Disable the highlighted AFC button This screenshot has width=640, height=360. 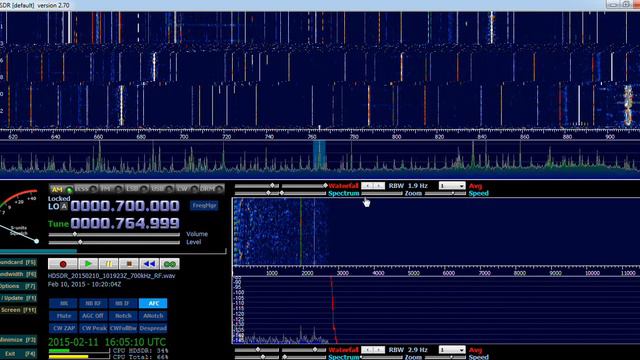click(153, 303)
